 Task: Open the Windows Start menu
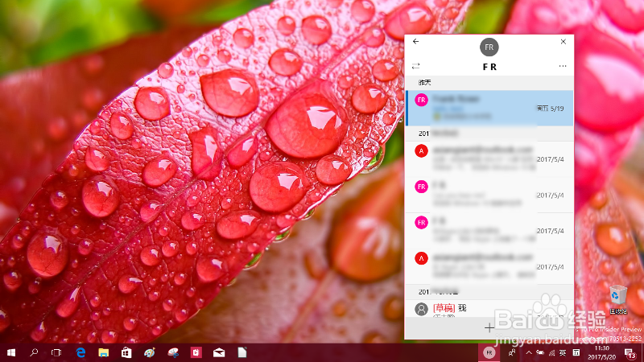point(11,352)
